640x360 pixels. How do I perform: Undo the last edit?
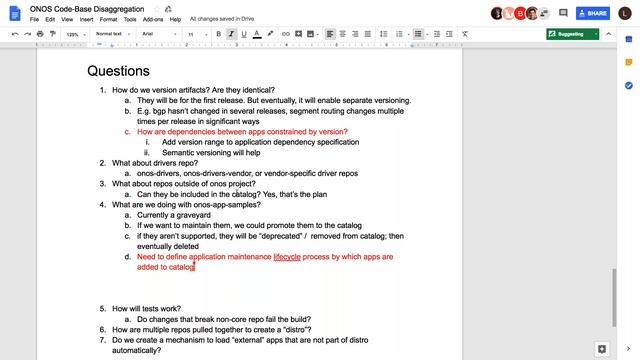[x=15, y=34]
